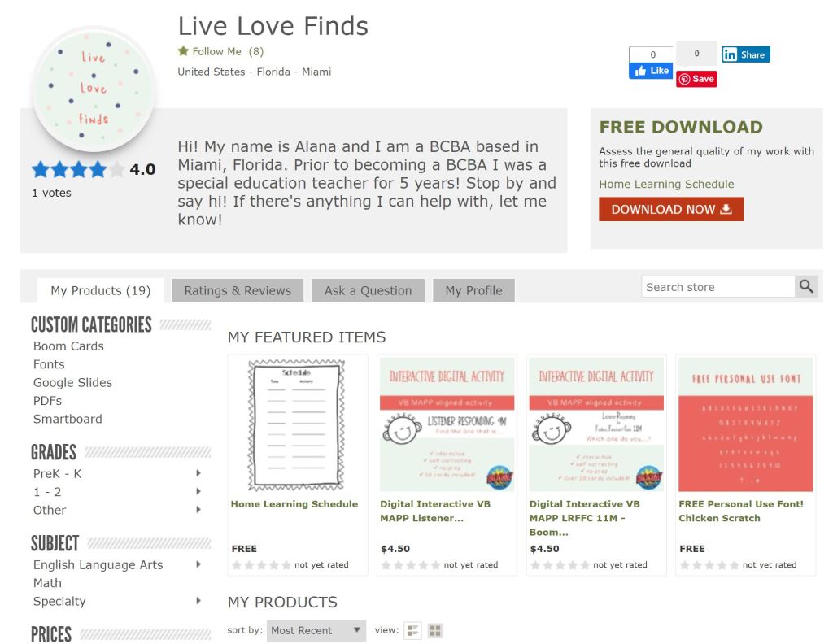Screen dimensions: 833x644
Task: Open the Home Learning Schedule thumbnail
Action: (296, 425)
